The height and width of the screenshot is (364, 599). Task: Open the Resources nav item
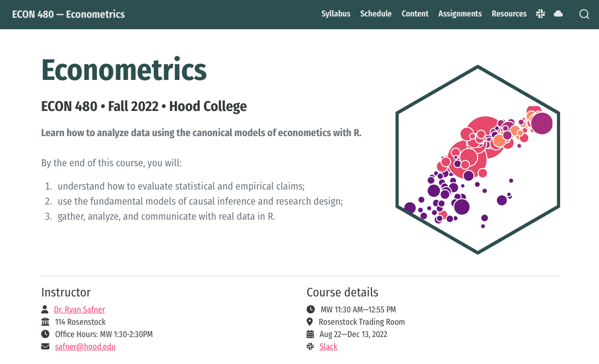[x=509, y=14]
